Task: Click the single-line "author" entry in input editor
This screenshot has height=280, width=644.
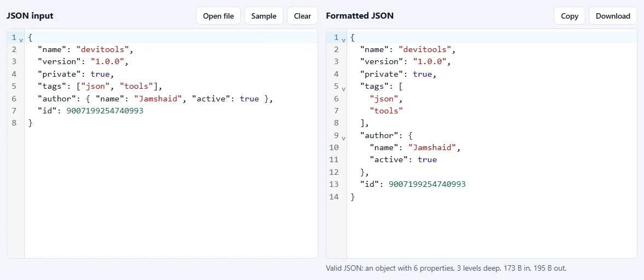Action: point(156,99)
